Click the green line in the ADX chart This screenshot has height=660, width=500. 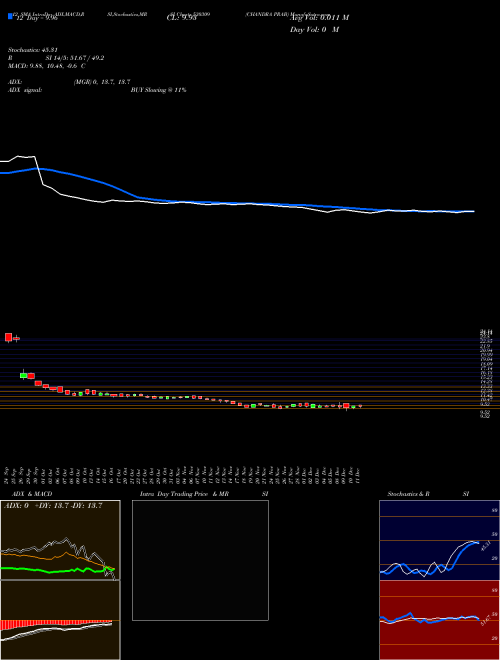click(57, 570)
